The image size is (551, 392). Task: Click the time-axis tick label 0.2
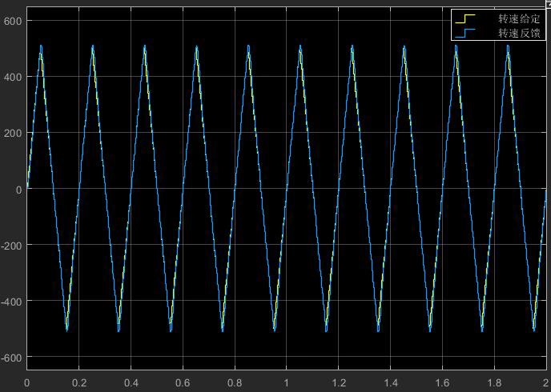(79, 382)
